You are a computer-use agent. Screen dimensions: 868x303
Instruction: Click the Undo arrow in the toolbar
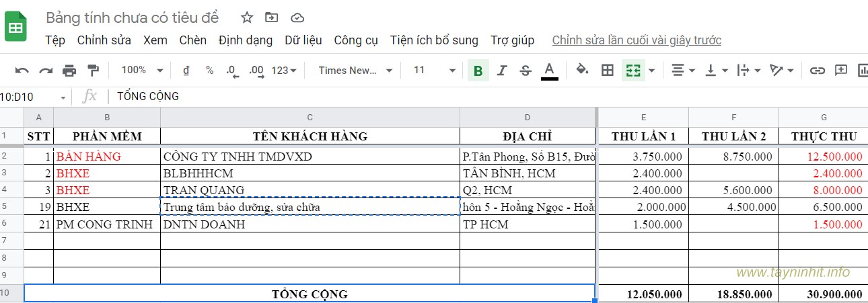(x=22, y=71)
